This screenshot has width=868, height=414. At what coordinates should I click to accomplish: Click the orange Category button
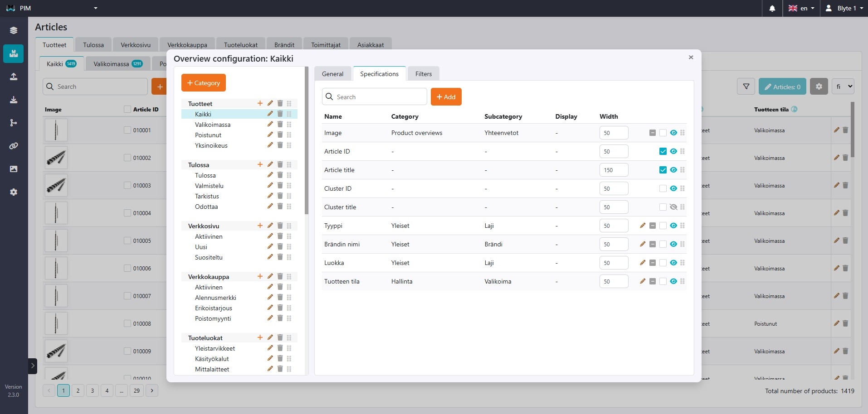203,83
